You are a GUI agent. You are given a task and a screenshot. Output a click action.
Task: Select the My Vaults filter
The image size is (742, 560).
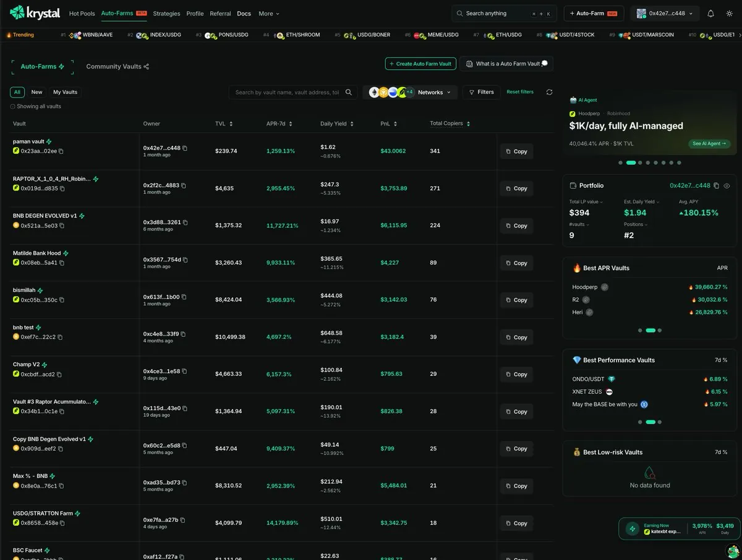pyautogui.click(x=66, y=92)
